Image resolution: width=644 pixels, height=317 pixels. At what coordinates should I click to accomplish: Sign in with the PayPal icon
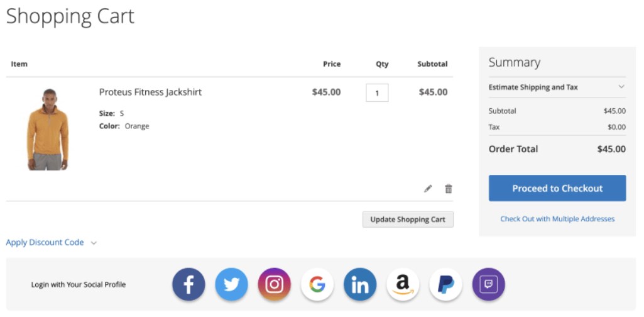click(x=445, y=284)
